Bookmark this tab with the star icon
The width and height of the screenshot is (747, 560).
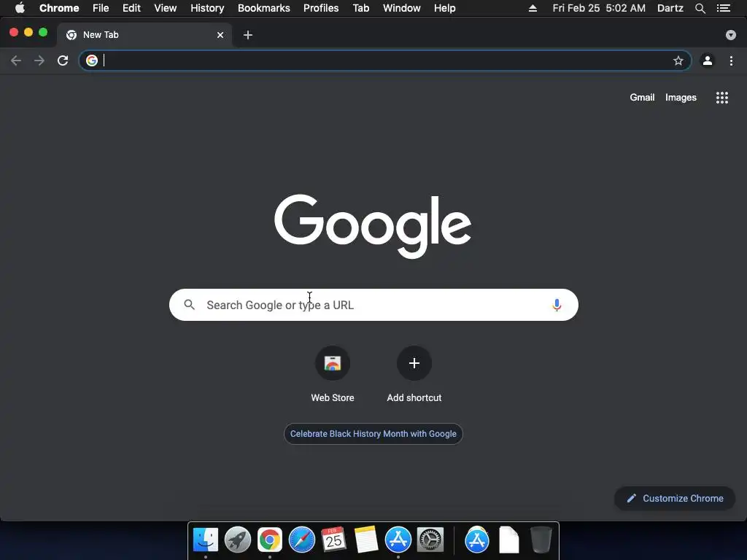[x=678, y=61]
